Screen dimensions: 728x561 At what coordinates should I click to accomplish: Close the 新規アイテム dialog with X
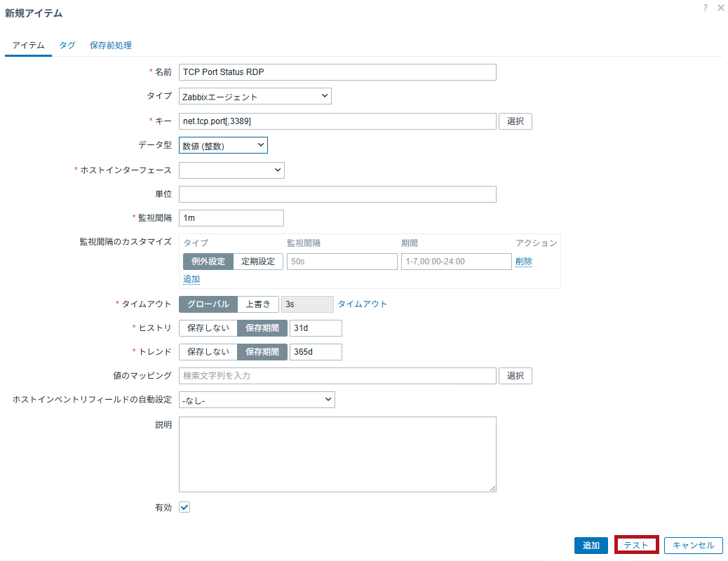[x=720, y=8]
